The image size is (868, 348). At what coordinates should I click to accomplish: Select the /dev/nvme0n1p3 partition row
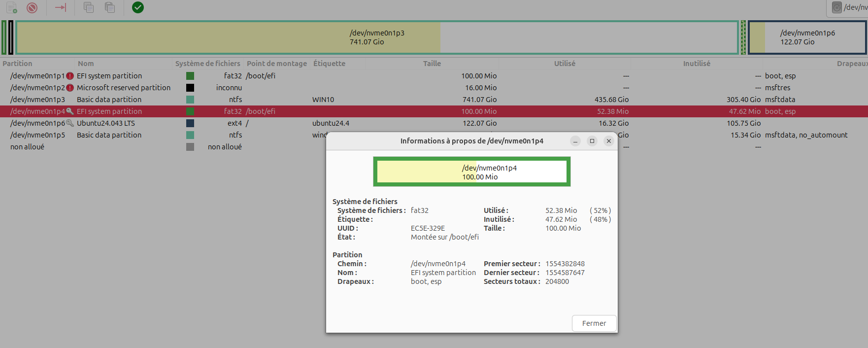click(434, 100)
